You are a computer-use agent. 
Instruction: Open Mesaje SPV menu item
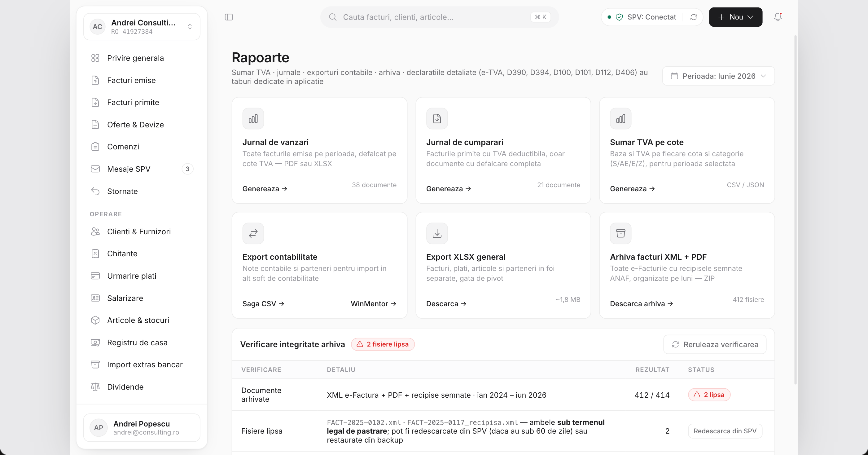click(x=142, y=169)
